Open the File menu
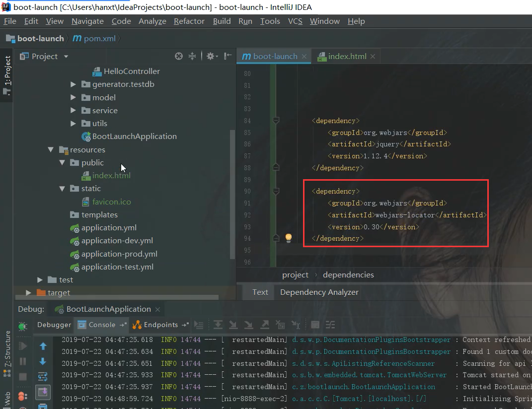The width and height of the screenshot is (532, 409). [10, 21]
